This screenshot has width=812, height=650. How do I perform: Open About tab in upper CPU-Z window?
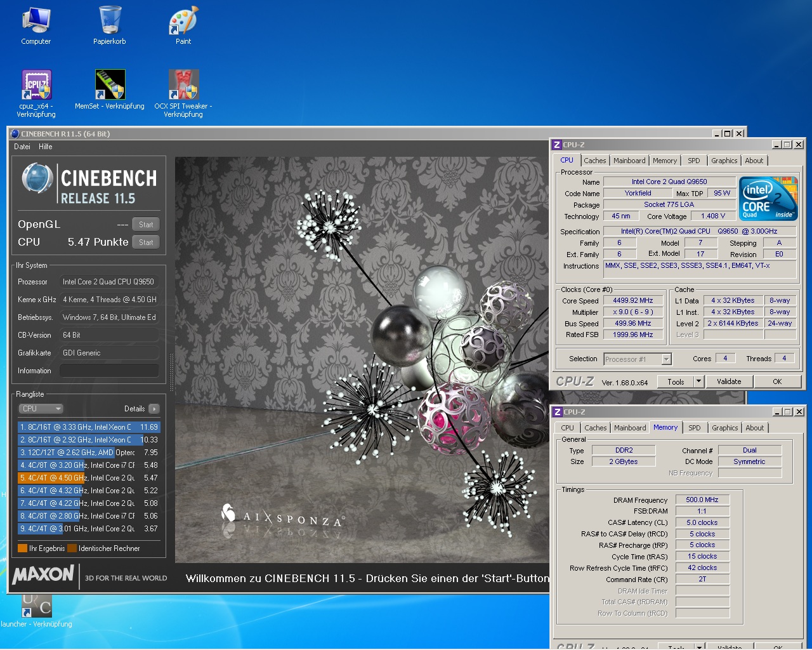(x=754, y=161)
